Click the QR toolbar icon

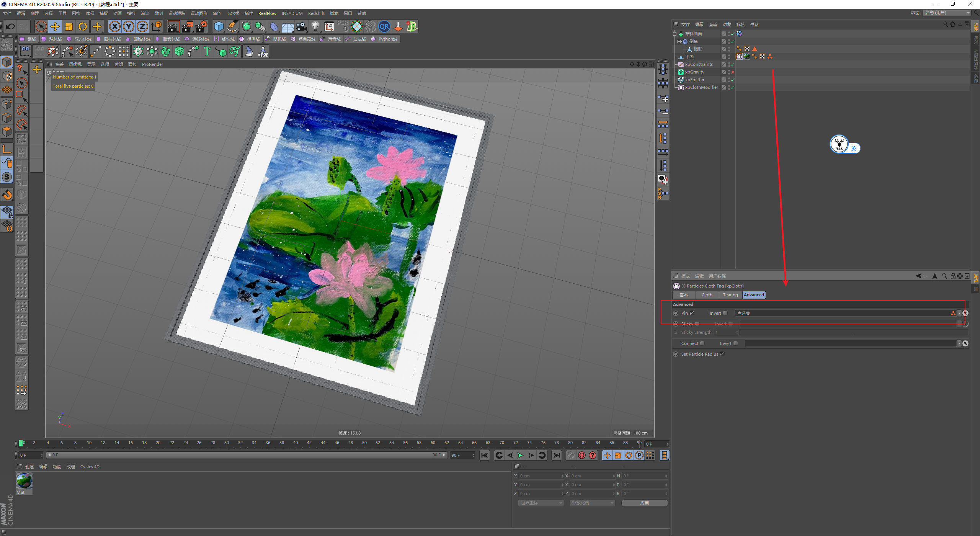(x=384, y=26)
